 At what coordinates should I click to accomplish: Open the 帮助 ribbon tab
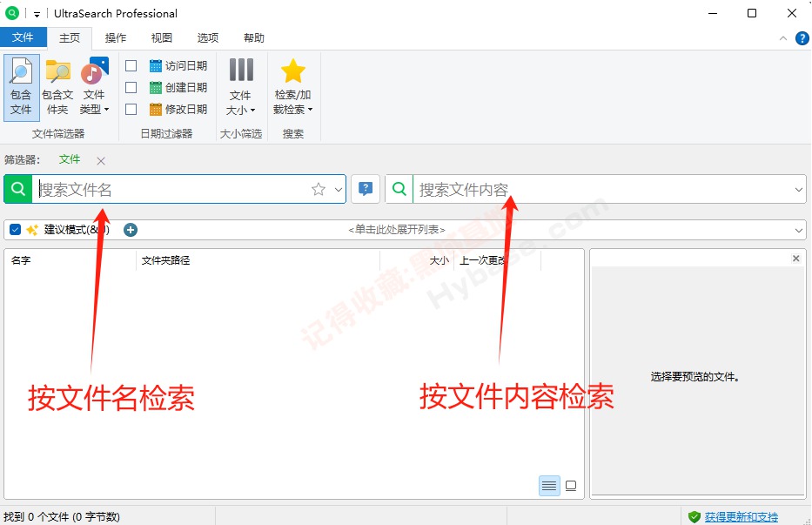(x=254, y=37)
